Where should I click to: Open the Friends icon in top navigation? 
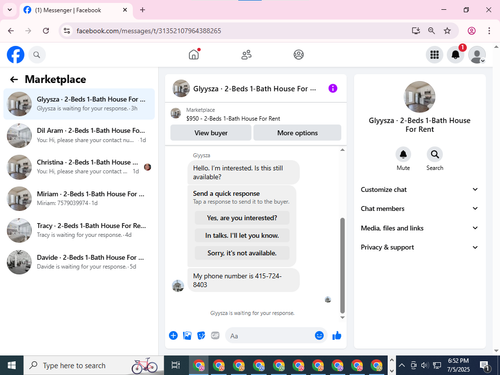246,55
